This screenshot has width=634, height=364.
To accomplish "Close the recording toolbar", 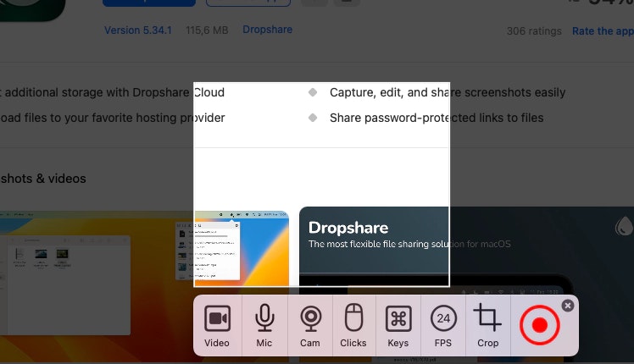I will (568, 306).
